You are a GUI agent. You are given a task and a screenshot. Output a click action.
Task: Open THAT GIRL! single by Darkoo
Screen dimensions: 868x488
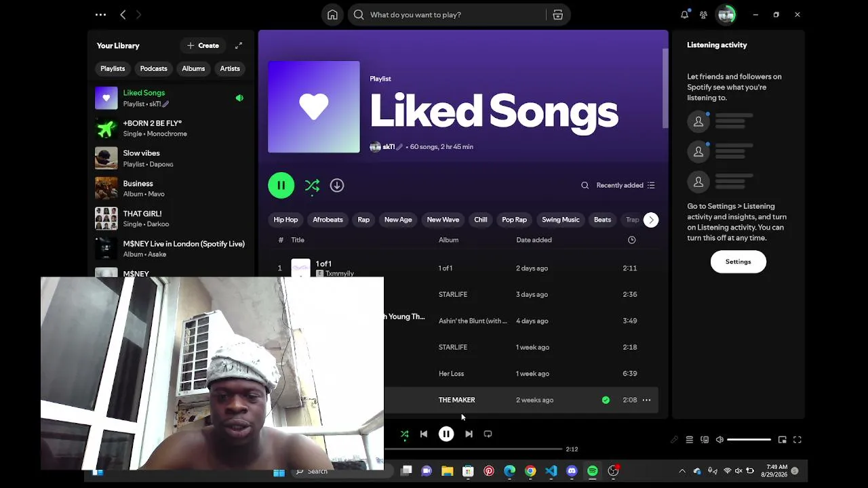(171, 219)
